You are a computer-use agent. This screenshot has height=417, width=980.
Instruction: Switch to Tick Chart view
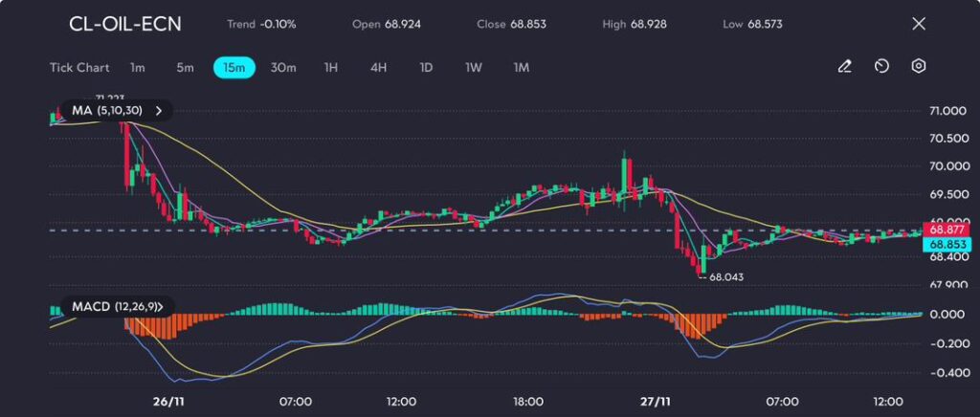[79, 68]
